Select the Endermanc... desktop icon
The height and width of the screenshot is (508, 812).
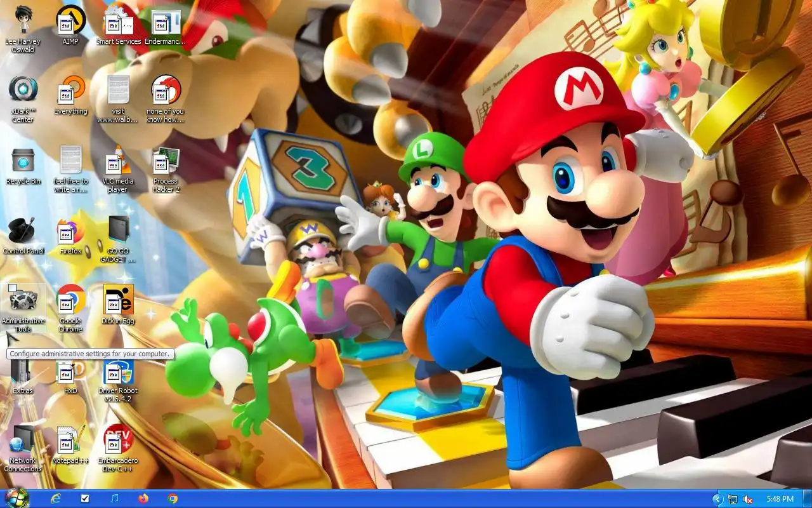[166, 25]
